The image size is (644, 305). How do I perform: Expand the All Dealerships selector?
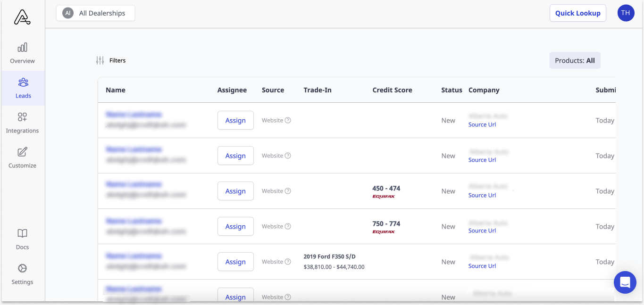pyautogui.click(x=96, y=13)
